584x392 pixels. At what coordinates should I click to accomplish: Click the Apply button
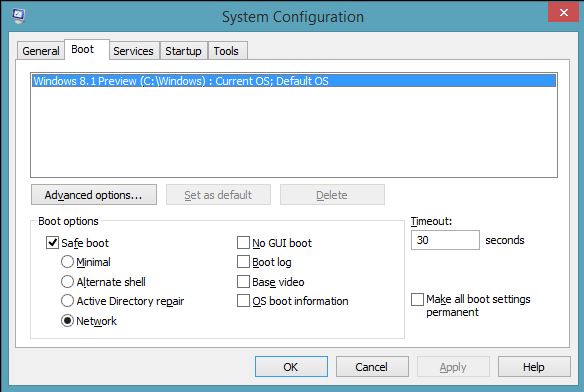(x=453, y=367)
